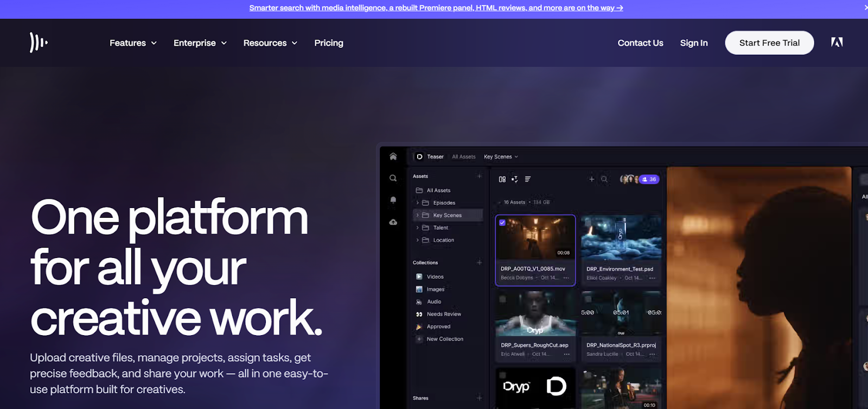Expand the Talent folder chevron
Viewport: 868px width, 409px height.
(417, 228)
